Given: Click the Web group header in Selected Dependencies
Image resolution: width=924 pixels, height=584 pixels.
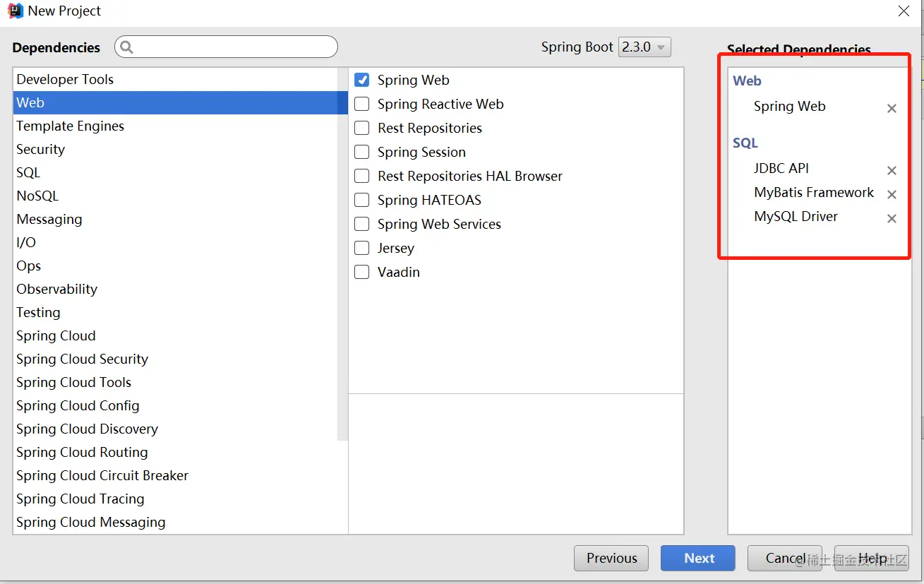Looking at the screenshot, I should (x=747, y=81).
